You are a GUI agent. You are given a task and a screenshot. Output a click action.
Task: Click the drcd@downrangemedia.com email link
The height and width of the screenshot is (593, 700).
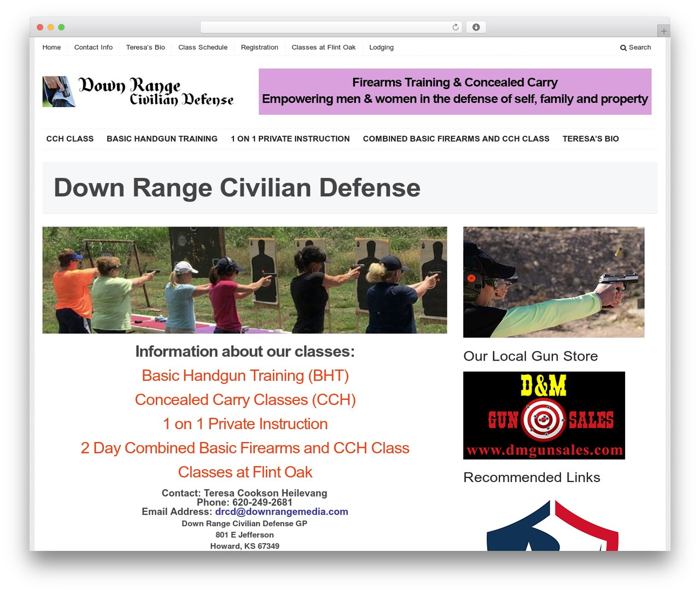pos(282,512)
